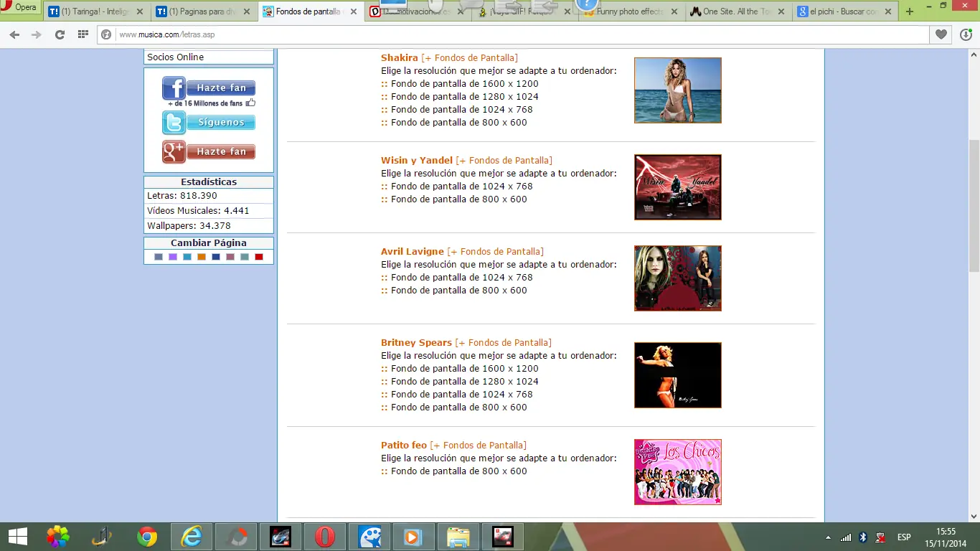The image size is (980, 551).
Task: Click "[+ Fondos de Pantalla]" next to Patito feo
Action: pos(479,446)
